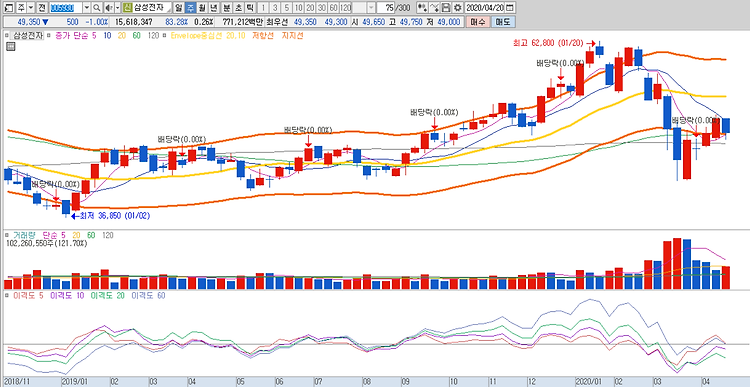The height and width of the screenshot is (387, 750).
Task: Select the 10 interval button
Action: click(298, 8)
